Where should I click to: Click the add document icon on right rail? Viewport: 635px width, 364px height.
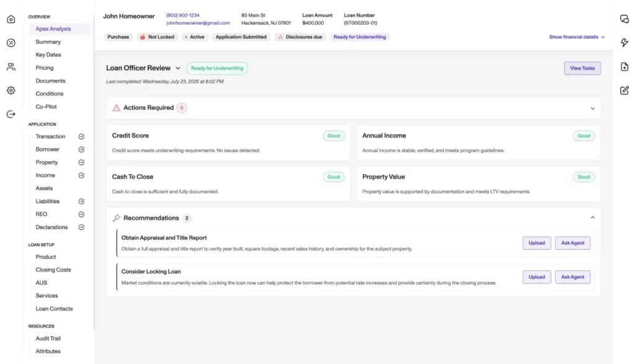pos(624,67)
